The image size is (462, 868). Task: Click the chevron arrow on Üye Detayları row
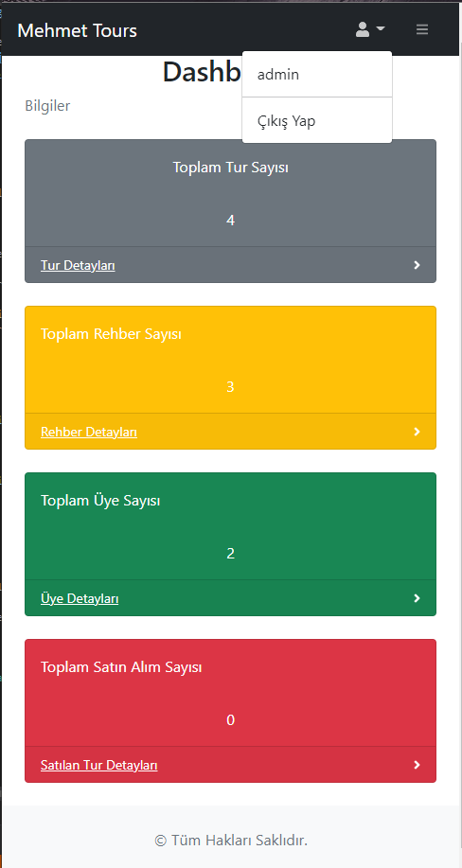[x=418, y=598]
